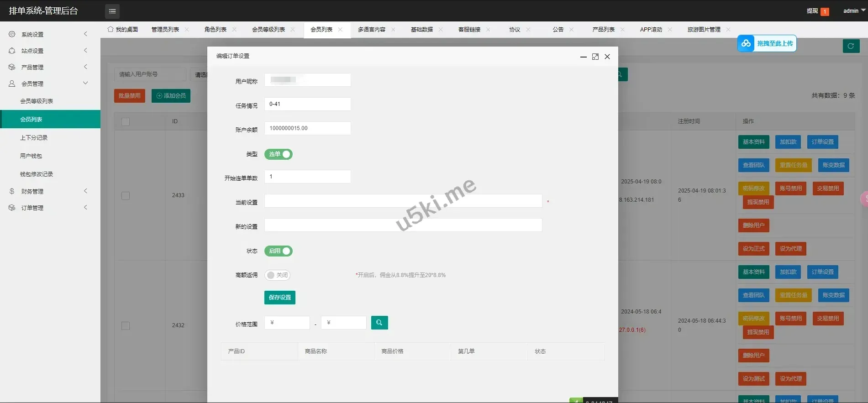Close the multilingual content tab
868x403 pixels.
(x=393, y=30)
